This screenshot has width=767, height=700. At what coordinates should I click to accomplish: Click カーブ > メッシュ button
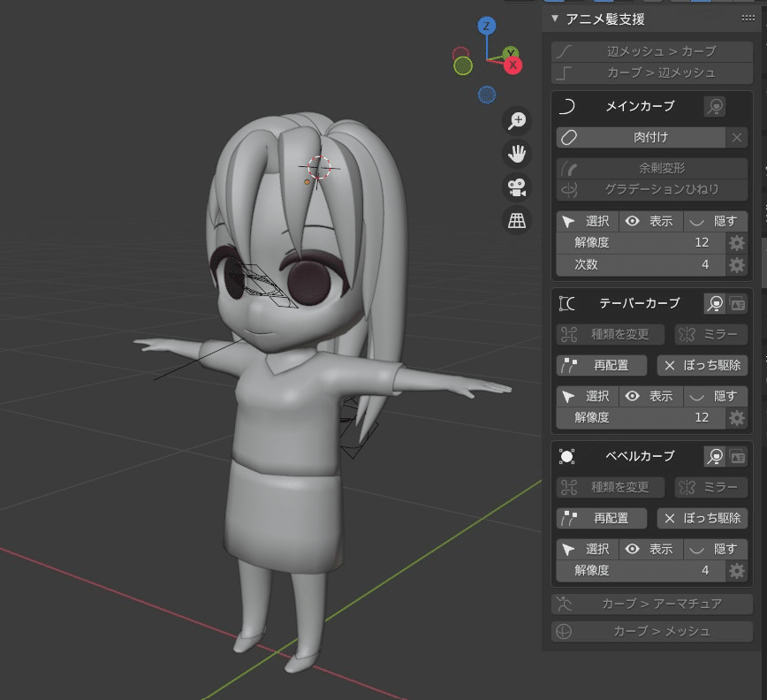point(652,632)
